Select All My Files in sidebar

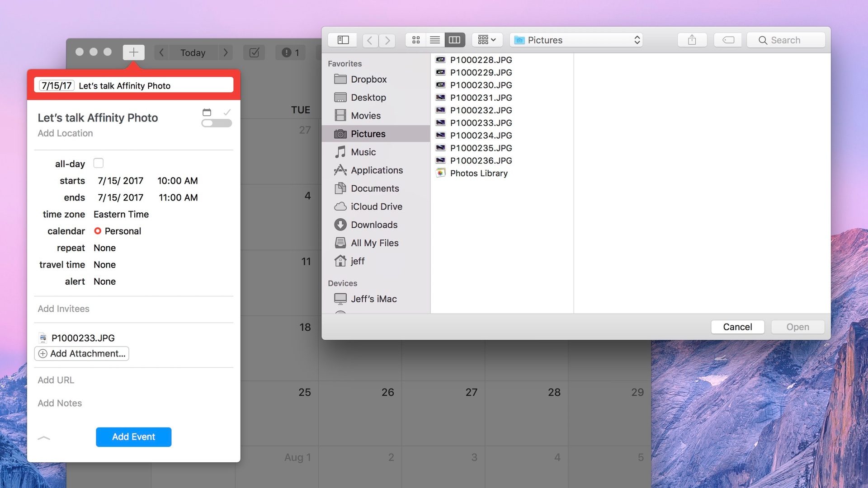(x=376, y=243)
